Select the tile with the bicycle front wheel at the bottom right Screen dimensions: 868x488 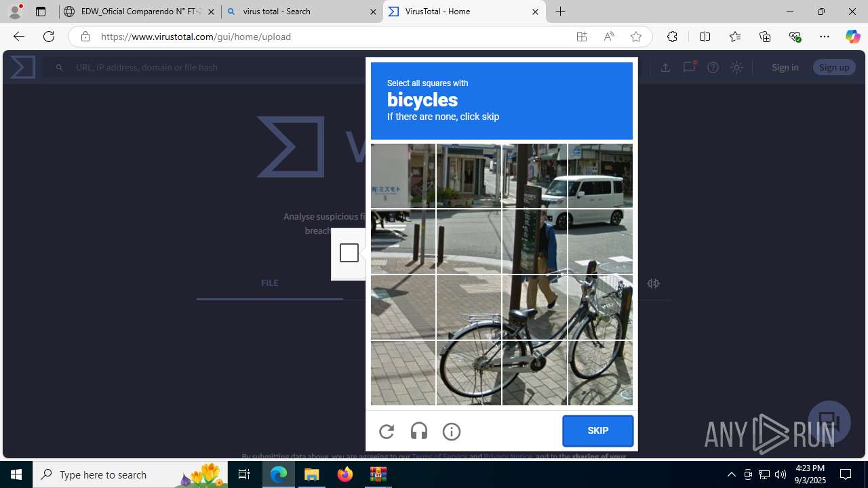[x=600, y=373]
